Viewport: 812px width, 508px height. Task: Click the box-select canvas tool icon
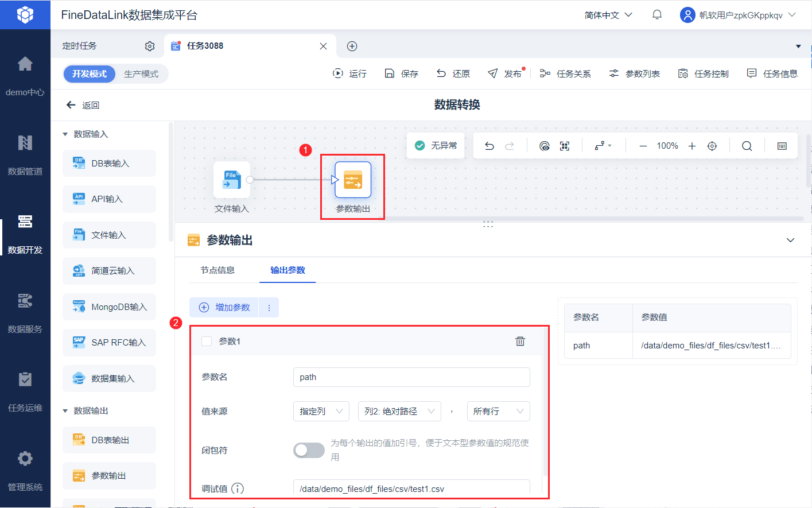tap(565, 146)
